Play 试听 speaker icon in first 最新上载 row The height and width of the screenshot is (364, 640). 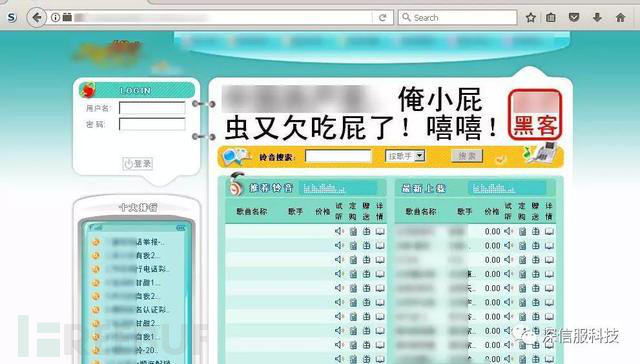tap(509, 231)
